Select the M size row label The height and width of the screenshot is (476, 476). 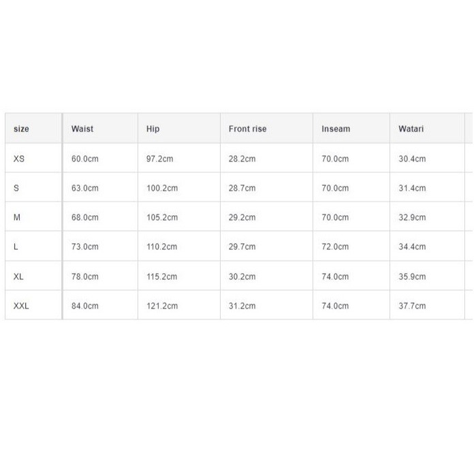(x=17, y=217)
